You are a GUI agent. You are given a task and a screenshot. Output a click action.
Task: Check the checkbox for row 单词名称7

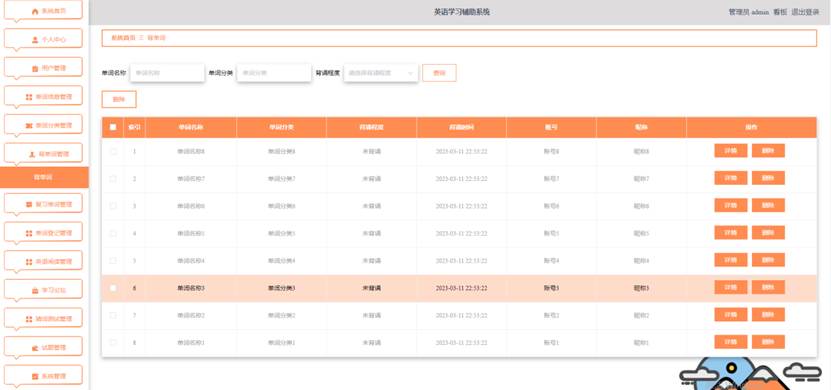113,179
